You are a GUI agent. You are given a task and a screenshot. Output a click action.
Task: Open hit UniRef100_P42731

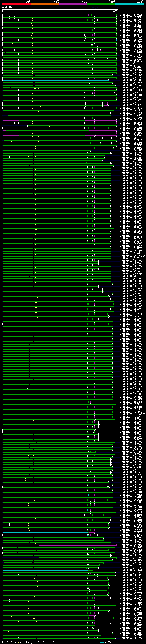131,93
